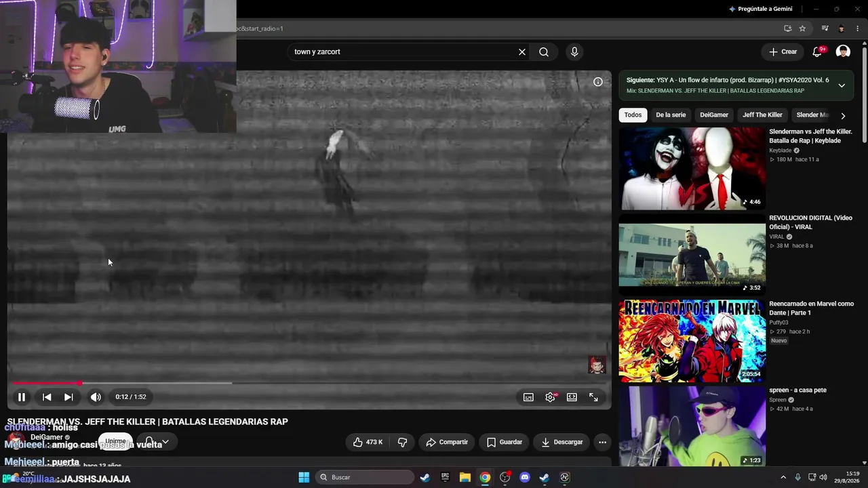Visit the Puffy03 channel name
Image resolution: width=868 pixels, height=488 pixels.
coord(778,323)
